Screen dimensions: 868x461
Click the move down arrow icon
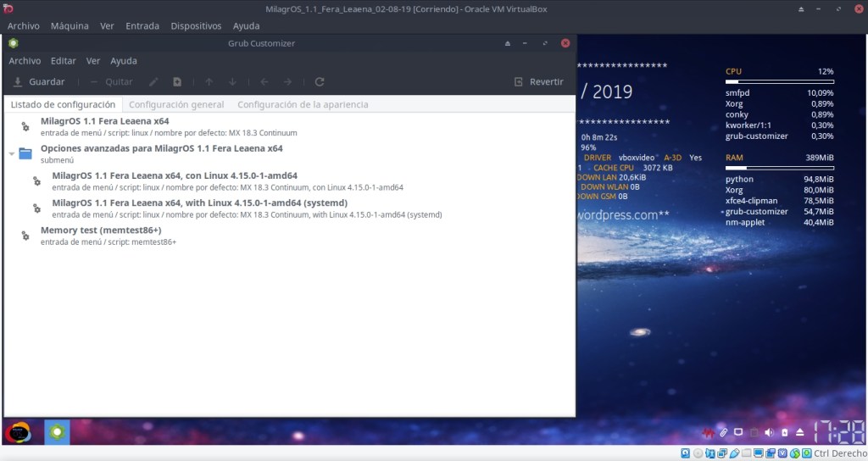[x=232, y=82]
